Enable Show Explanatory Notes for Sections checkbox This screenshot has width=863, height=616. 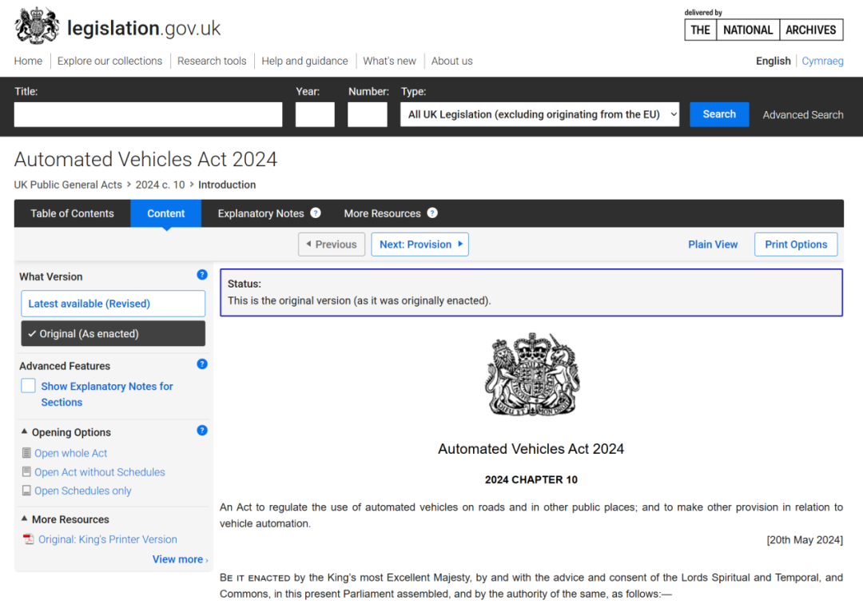click(29, 386)
